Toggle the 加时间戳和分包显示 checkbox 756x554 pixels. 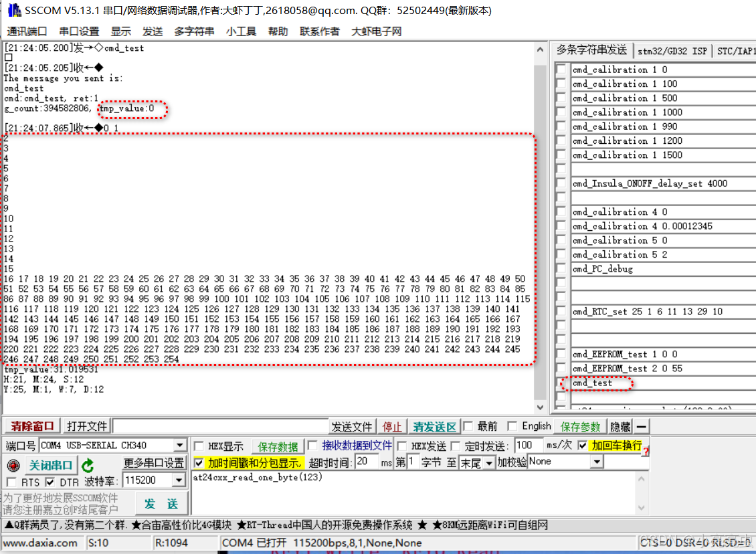[198, 464]
